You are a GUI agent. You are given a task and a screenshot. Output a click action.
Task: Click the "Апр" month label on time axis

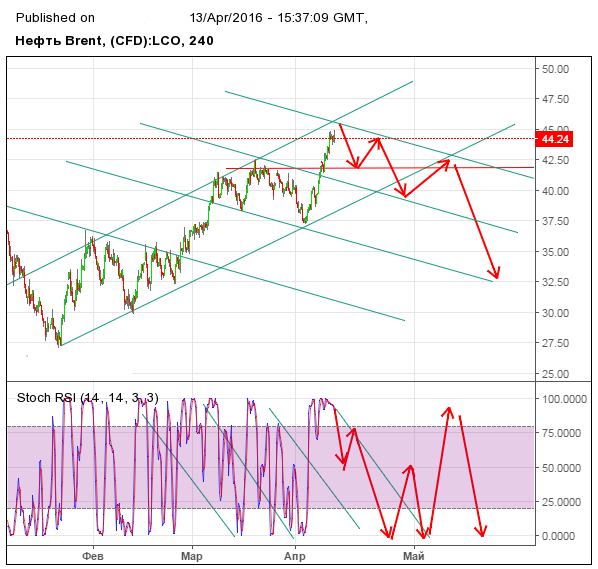pos(295,556)
